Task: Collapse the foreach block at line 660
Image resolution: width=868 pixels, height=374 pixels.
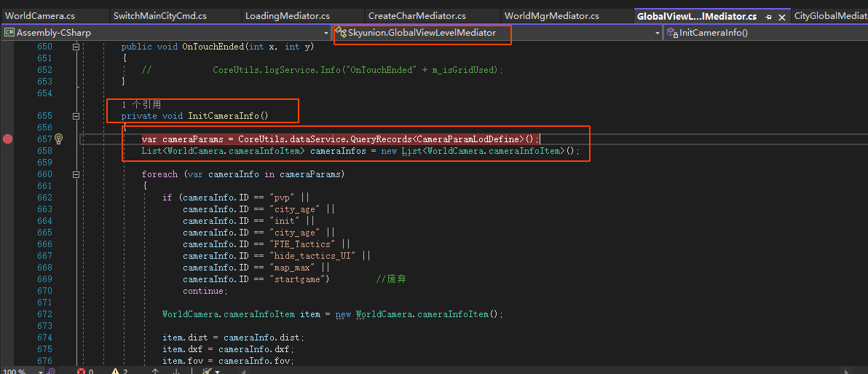Action: (76, 174)
